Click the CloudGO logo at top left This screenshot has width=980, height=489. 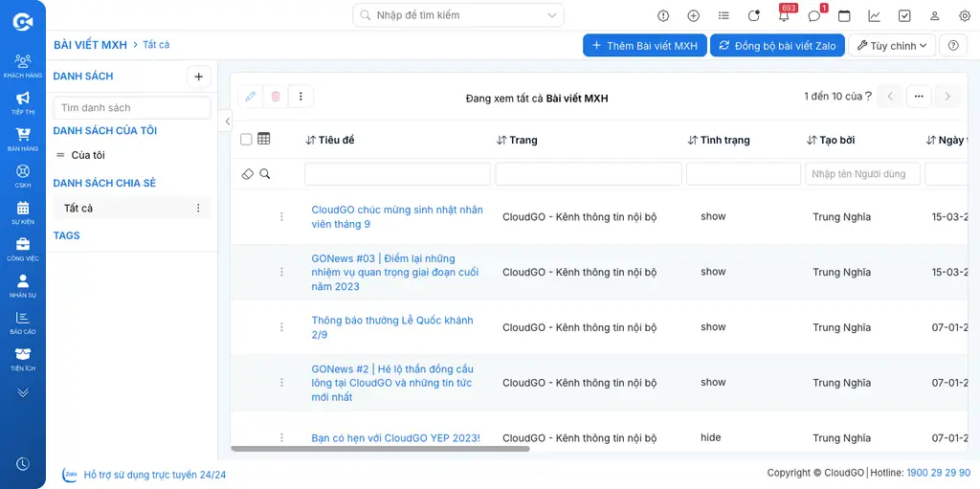23,22
